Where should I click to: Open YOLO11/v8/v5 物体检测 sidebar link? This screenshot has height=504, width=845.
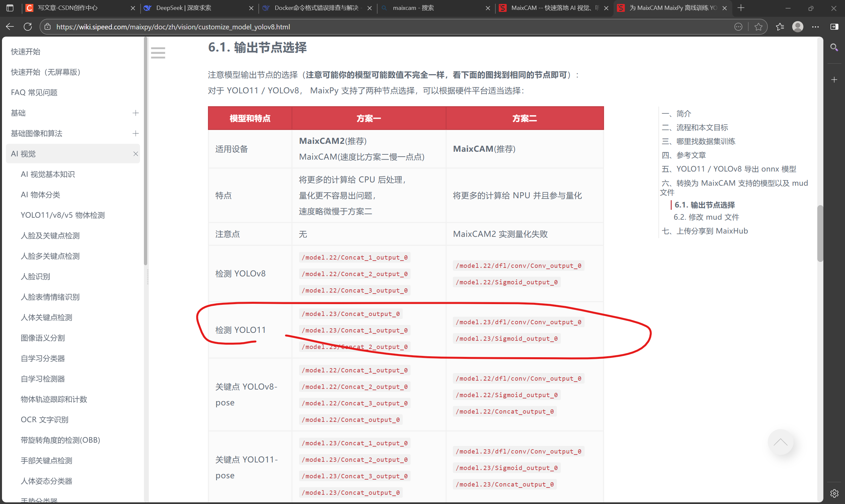[x=62, y=215]
